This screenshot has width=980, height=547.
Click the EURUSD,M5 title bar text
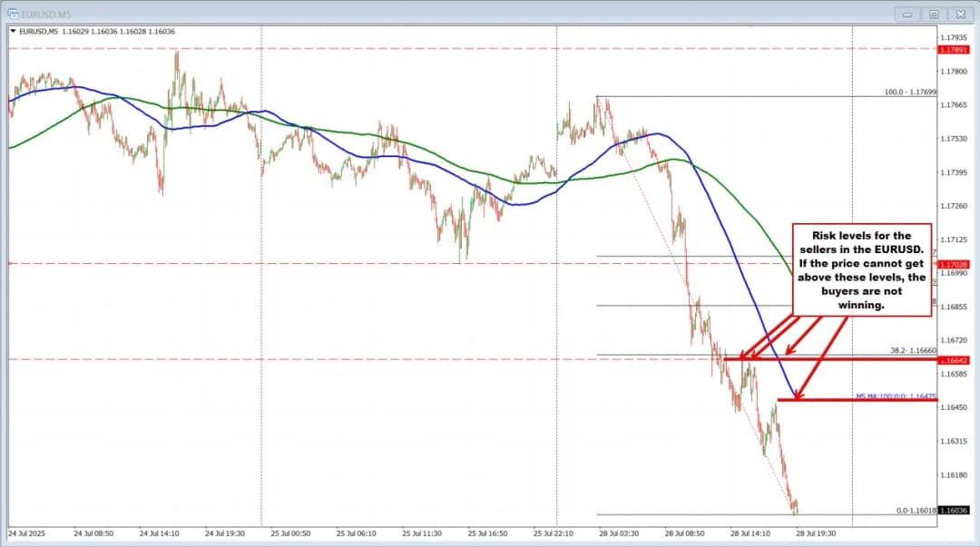pos(45,14)
